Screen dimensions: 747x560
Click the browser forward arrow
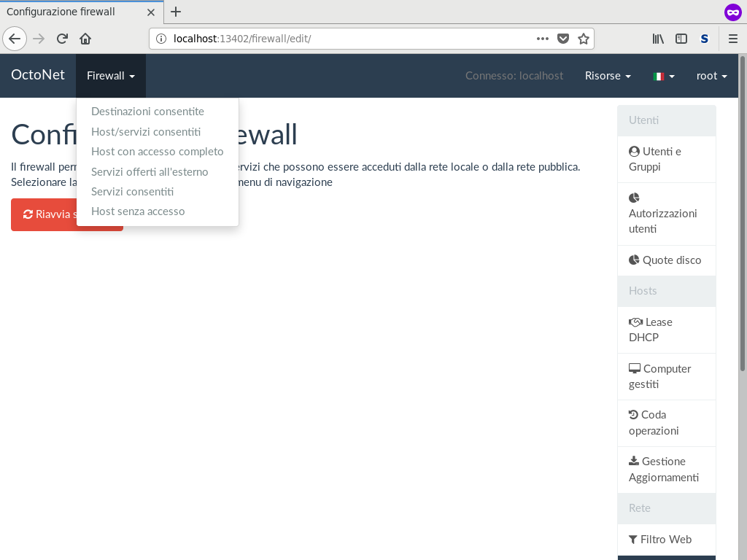(x=39, y=39)
